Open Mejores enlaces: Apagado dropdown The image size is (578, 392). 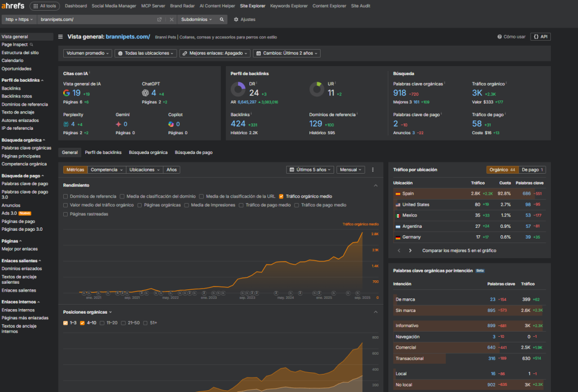(x=215, y=54)
